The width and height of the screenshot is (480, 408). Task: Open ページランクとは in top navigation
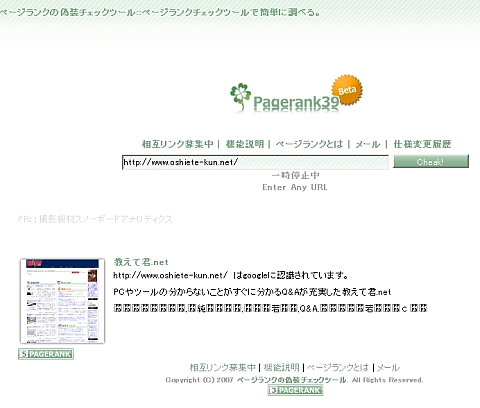click(x=309, y=144)
